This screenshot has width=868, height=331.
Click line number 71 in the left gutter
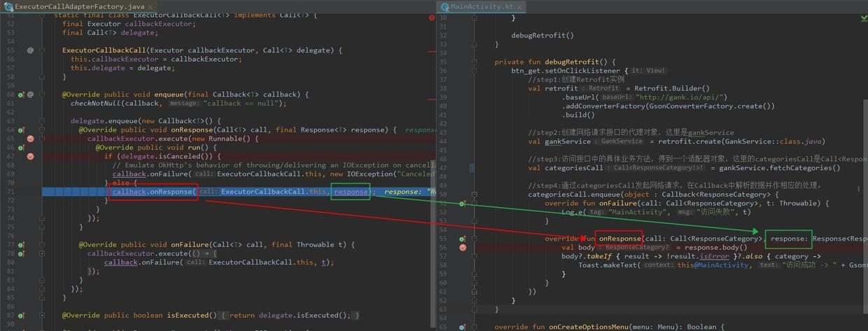(x=10, y=191)
